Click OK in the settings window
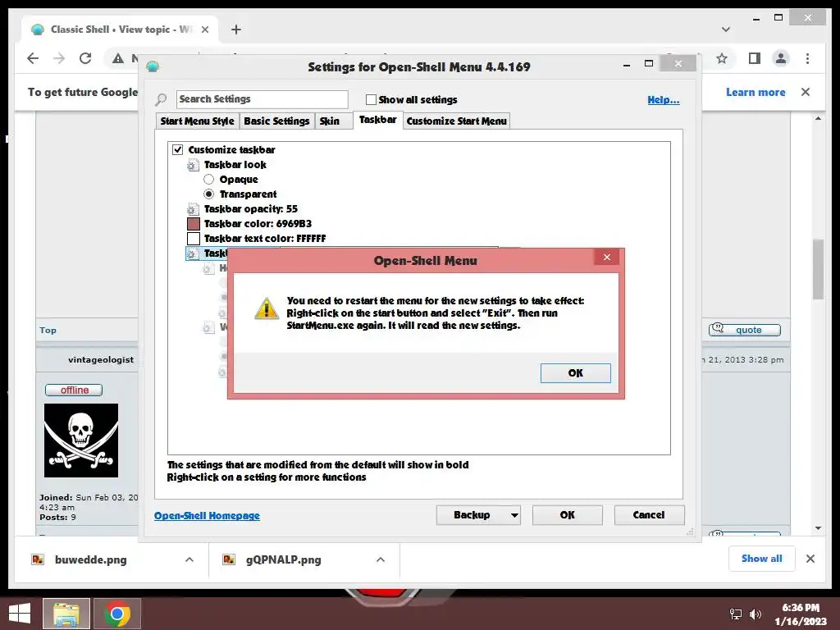This screenshot has height=630, width=840. coord(568,515)
